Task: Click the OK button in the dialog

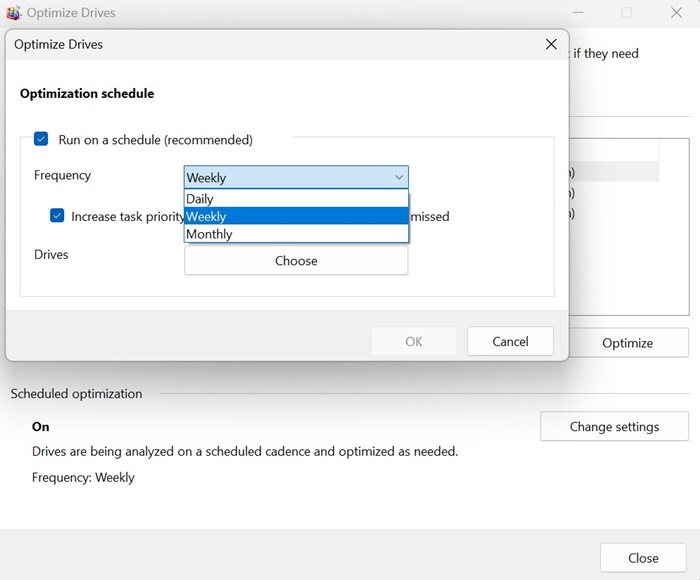Action: pos(414,341)
